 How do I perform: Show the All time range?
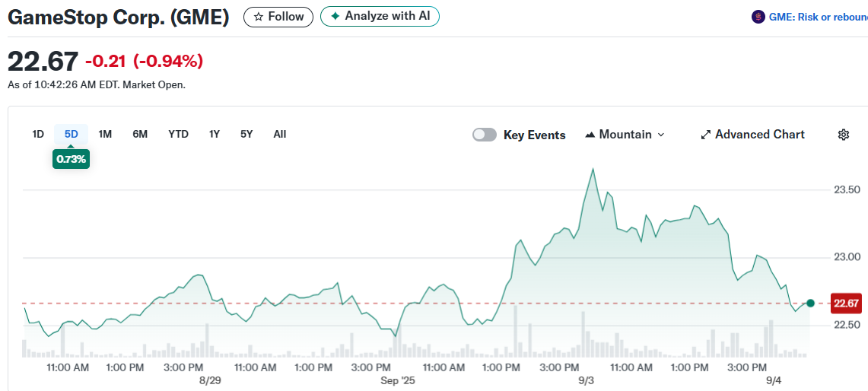[x=279, y=134]
